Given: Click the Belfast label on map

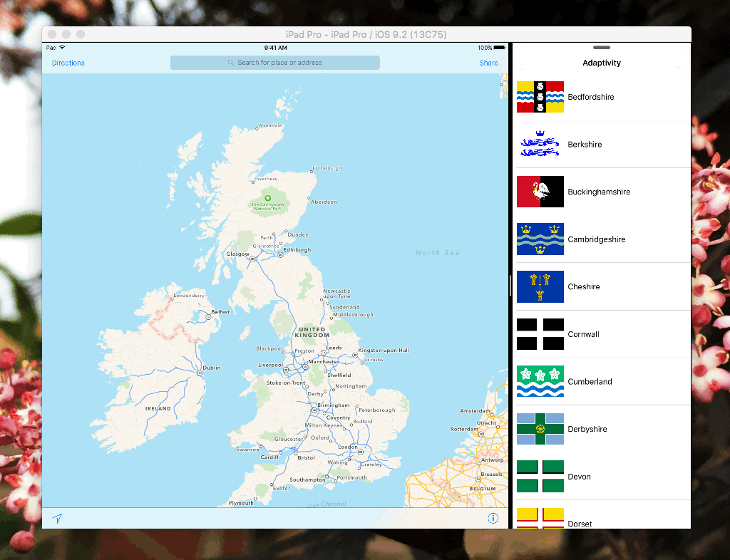Looking at the screenshot, I should (x=220, y=311).
